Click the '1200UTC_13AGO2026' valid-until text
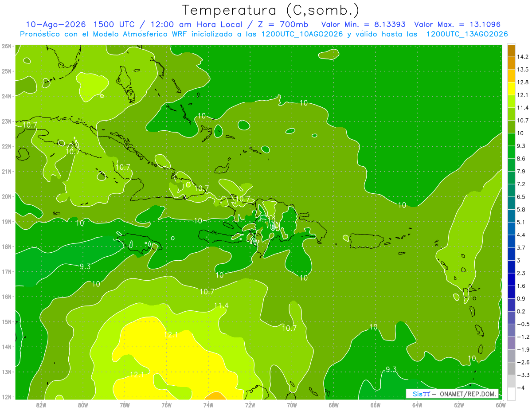 pos(467,34)
